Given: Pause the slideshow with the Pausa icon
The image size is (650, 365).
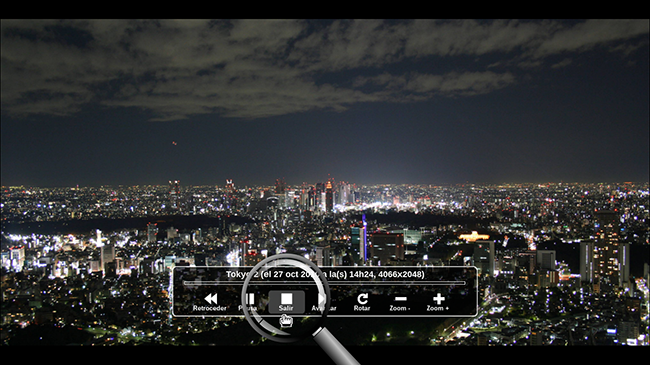Looking at the screenshot, I should pos(250,299).
